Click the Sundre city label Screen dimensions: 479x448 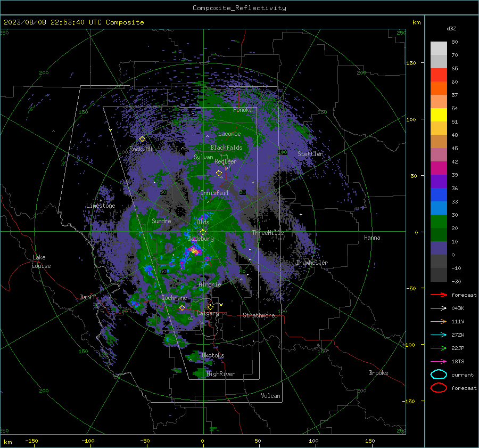[x=161, y=221]
